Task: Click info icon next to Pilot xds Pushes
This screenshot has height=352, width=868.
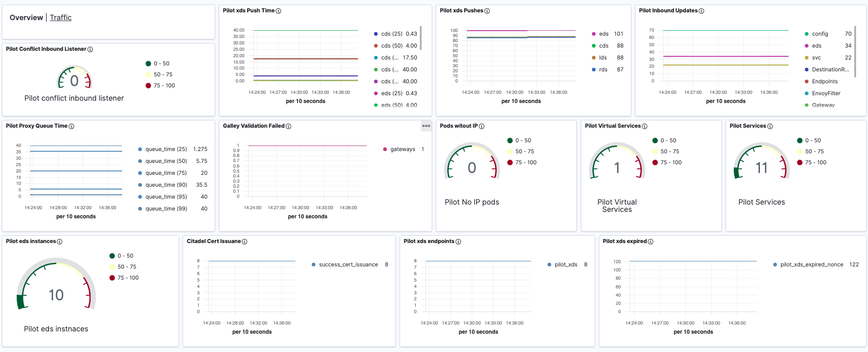Action: pyautogui.click(x=487, y=11)
